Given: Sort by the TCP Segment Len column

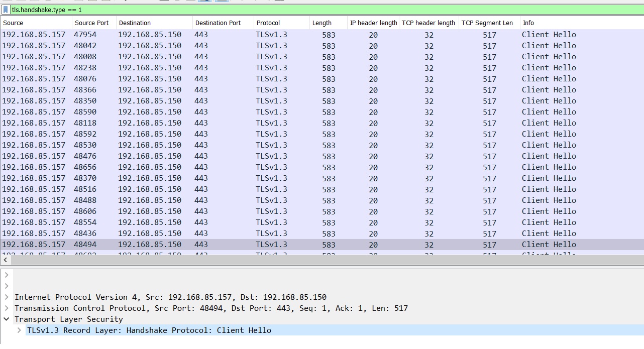Looking at the screenshot, I should coord(488,23).
